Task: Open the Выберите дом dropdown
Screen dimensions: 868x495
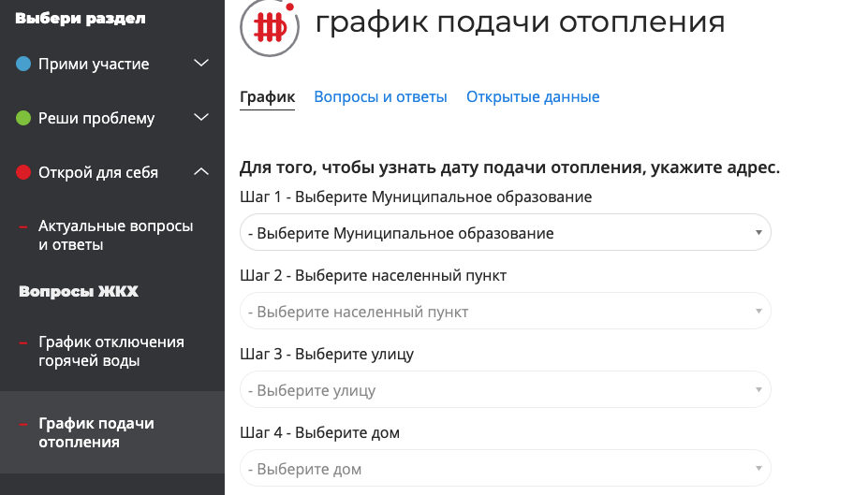Action: pos(505,469)
